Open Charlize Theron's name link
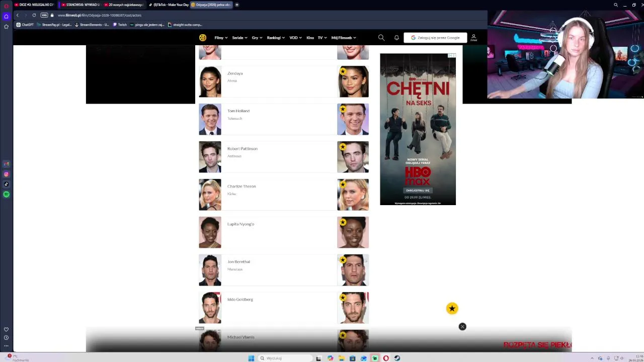 point(242,187)
